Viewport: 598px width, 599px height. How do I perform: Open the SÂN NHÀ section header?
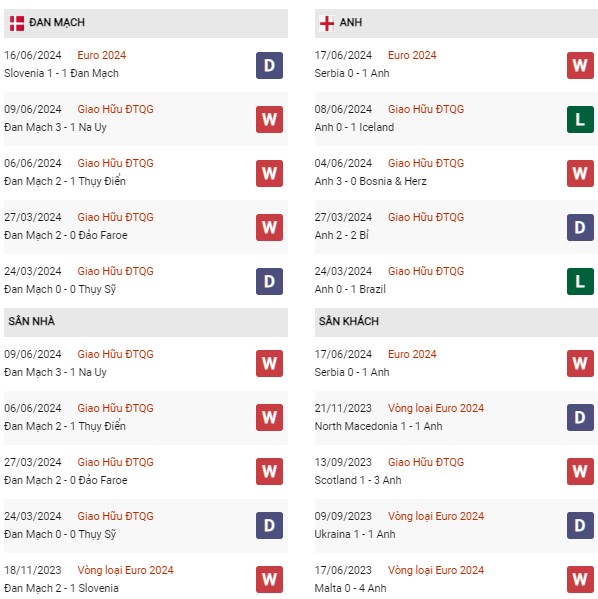click(146, 322)
